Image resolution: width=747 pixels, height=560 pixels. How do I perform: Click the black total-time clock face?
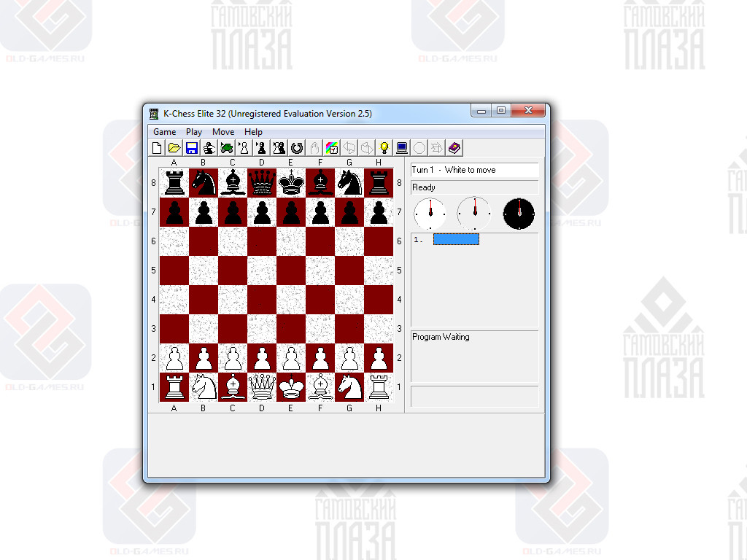point(519,214)
